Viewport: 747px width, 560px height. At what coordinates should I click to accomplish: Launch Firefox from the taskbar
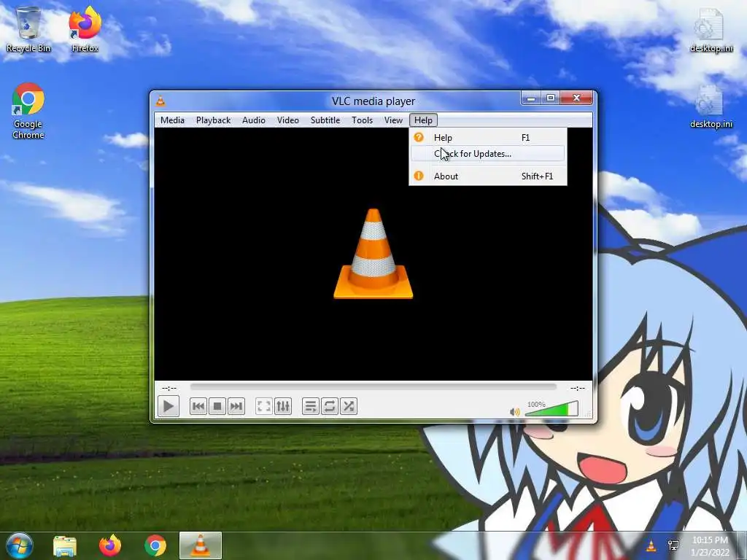(x=110, y=545)
